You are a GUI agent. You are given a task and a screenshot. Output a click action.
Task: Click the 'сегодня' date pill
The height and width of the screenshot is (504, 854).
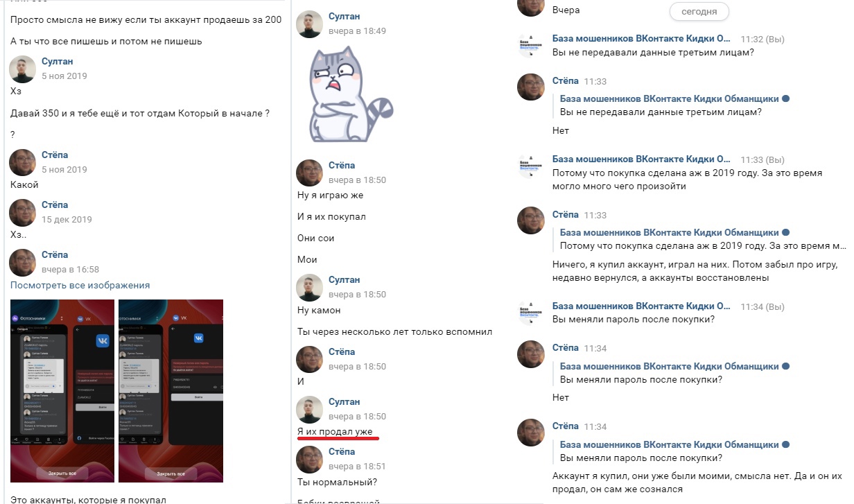click(699, 11)
